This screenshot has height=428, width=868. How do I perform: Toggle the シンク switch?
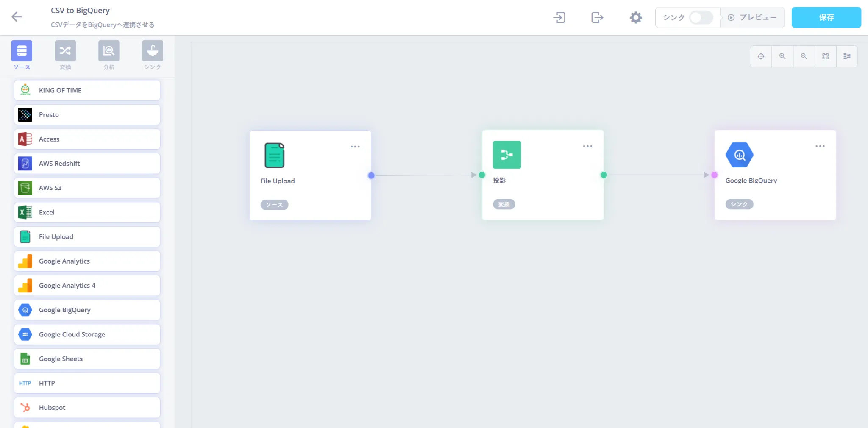tap(701, 17)
